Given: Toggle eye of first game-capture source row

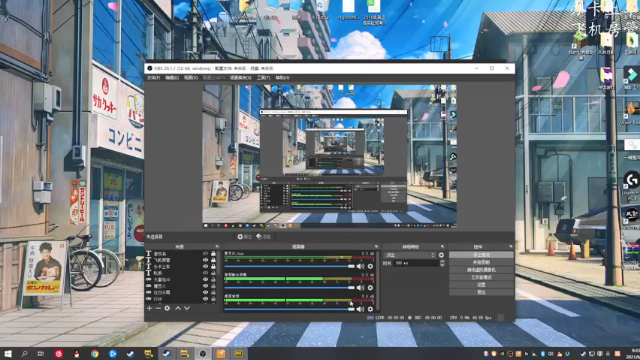Looking at the screenshot, I should [205, 280].
